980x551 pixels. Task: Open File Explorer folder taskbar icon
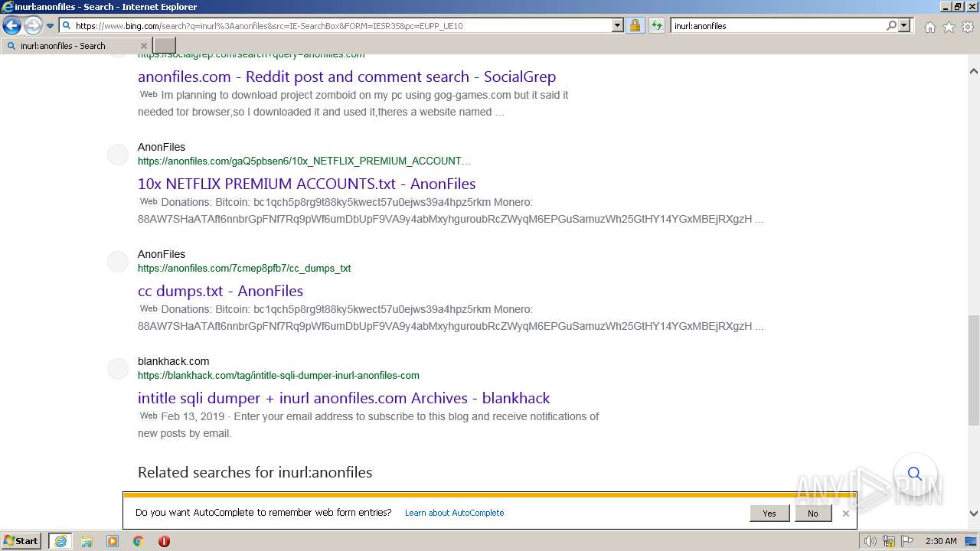click(x=87, y=541)
